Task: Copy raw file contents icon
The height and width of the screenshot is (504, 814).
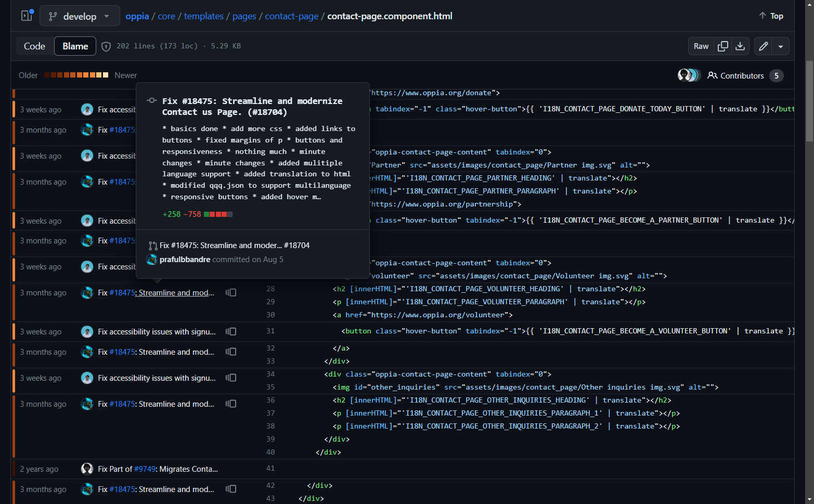Action: tap(723, 46)
